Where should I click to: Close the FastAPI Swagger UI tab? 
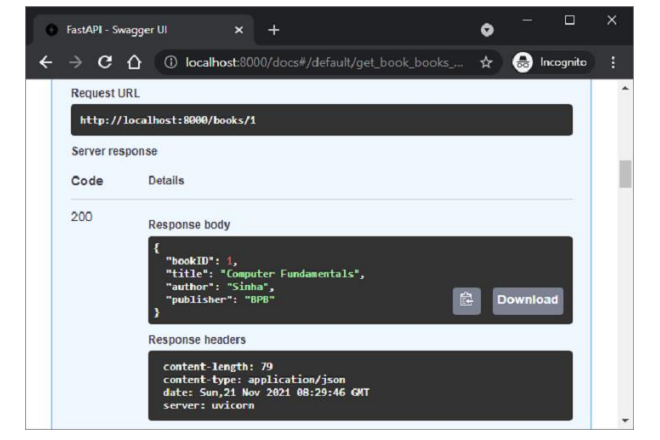[x=239, y=29]
